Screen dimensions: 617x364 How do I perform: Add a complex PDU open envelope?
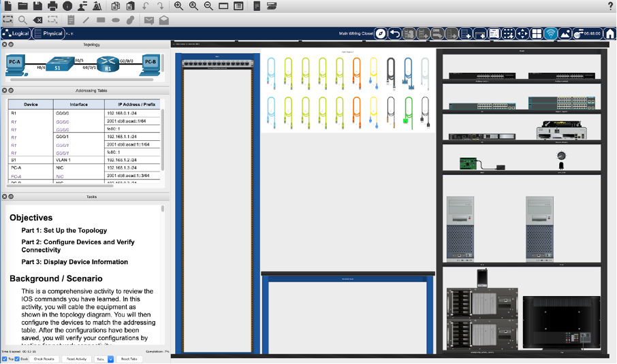tap(164, 20)
